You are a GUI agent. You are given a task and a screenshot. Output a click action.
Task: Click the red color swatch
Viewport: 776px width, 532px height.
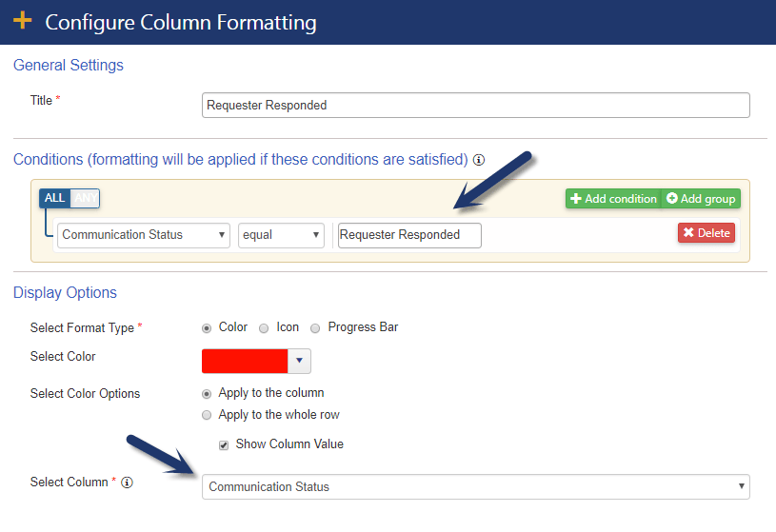[x=245, y=361]
